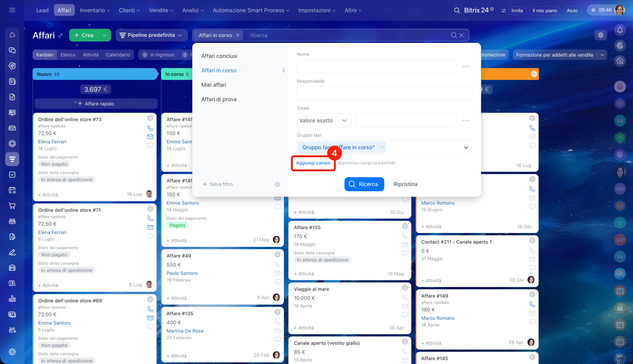Open the Gruppo fasi dropdown arrow
This screenshot has height=364, width=633.
point(466,148)
